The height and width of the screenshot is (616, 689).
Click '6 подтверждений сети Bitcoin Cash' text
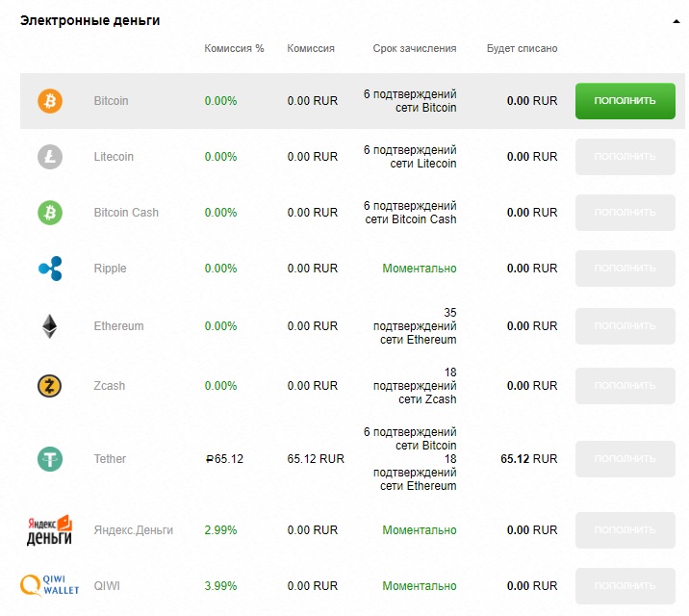410,213
